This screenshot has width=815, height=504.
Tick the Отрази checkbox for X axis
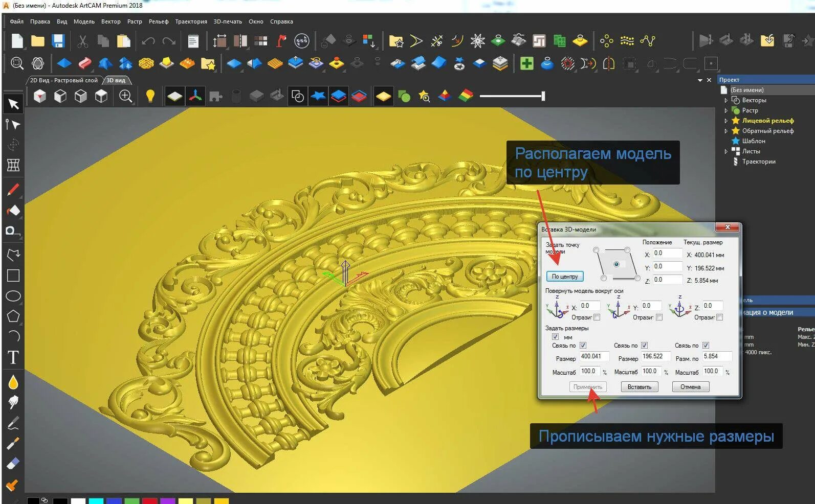tap(597, 317)
